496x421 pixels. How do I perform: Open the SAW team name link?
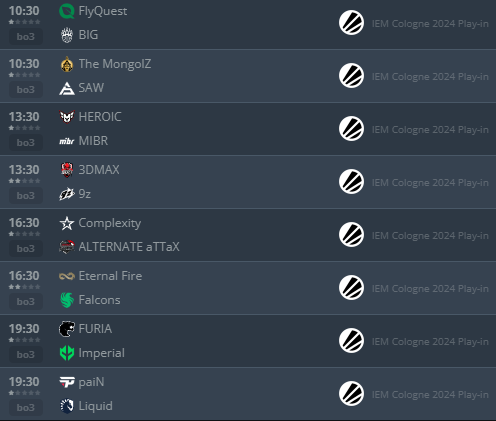(91, 88)
